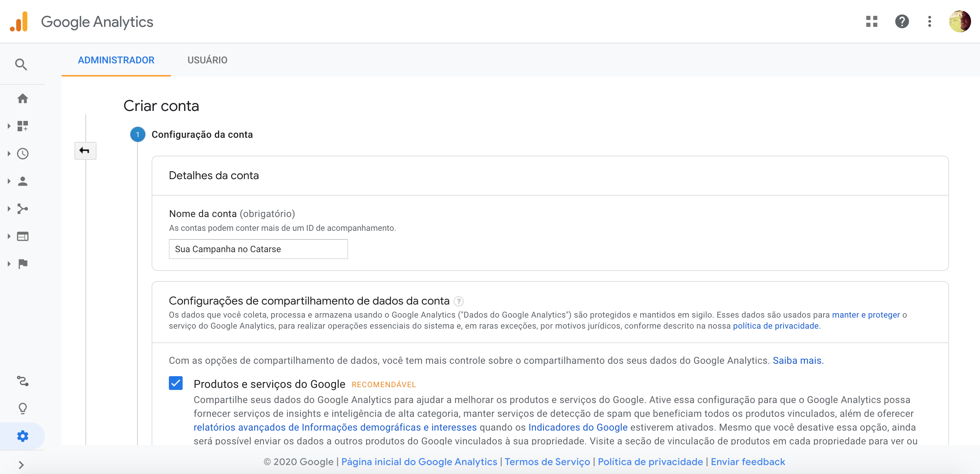Uncheck Produtos e serviços do Google

point(176,383)
